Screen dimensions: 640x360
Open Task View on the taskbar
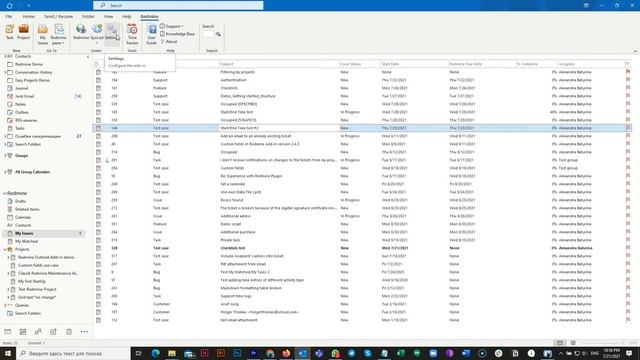[x=139, y=353]
